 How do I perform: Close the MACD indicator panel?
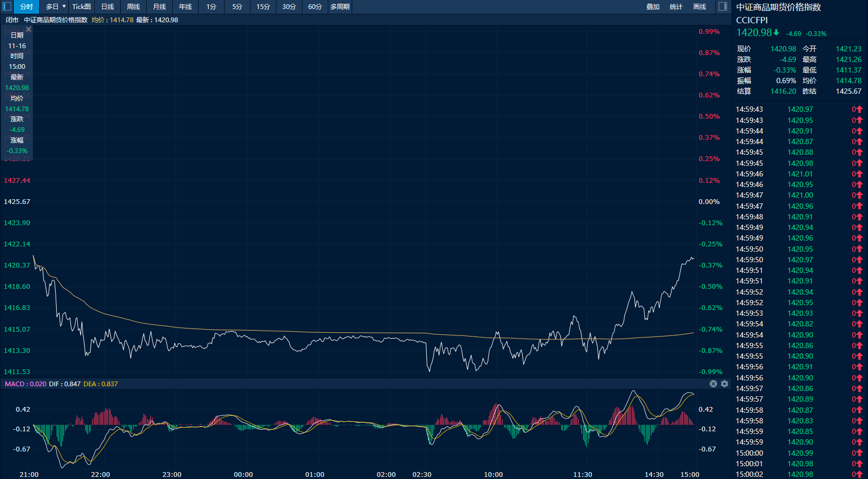713,384
